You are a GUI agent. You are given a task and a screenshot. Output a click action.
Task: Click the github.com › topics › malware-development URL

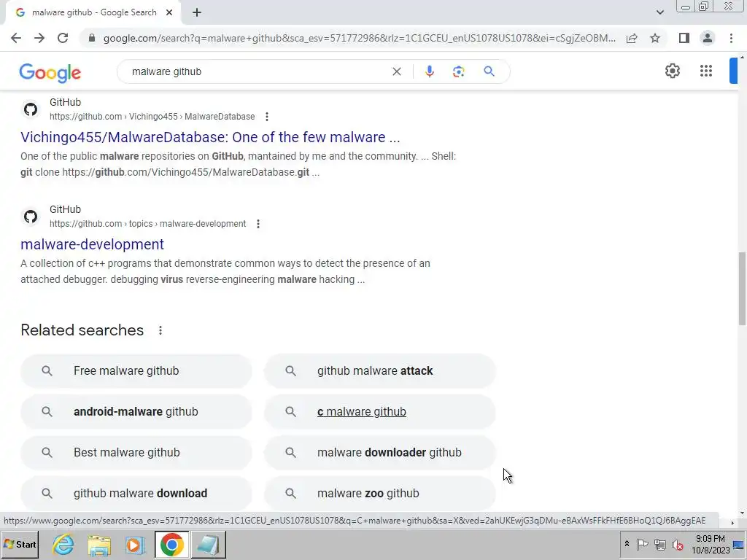coord(147,224)
